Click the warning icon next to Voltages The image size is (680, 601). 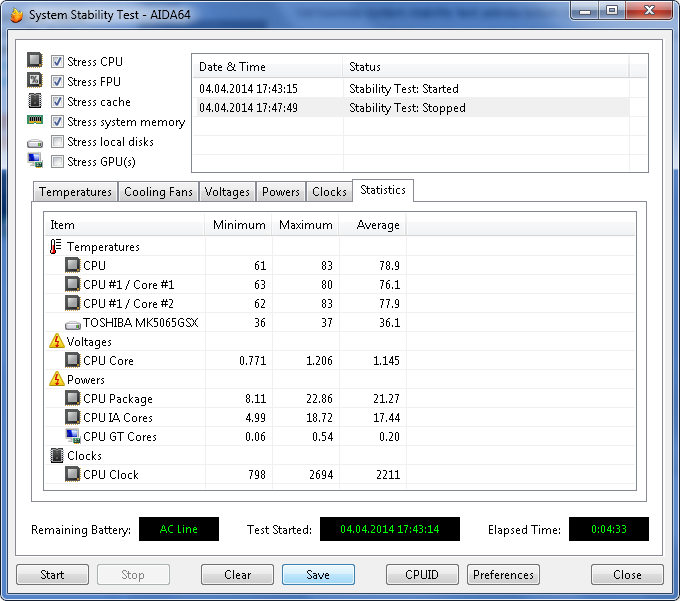tap(56, 342)
